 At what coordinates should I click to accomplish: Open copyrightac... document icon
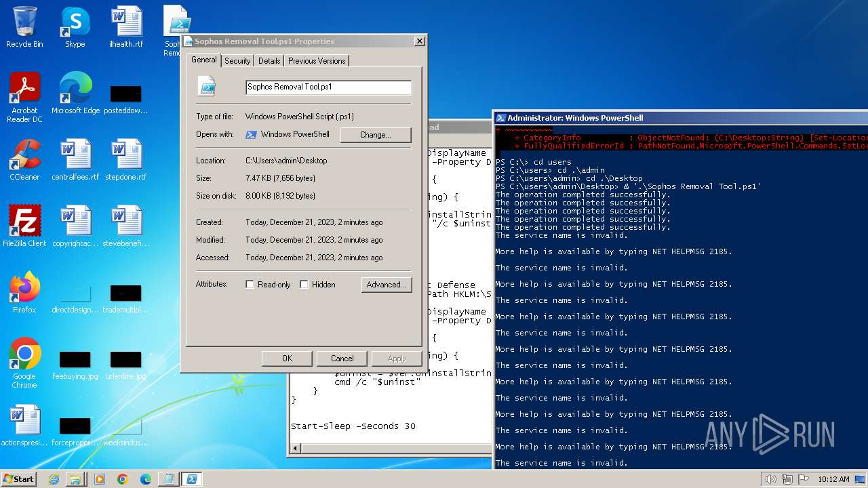click(x=75, y=226)
